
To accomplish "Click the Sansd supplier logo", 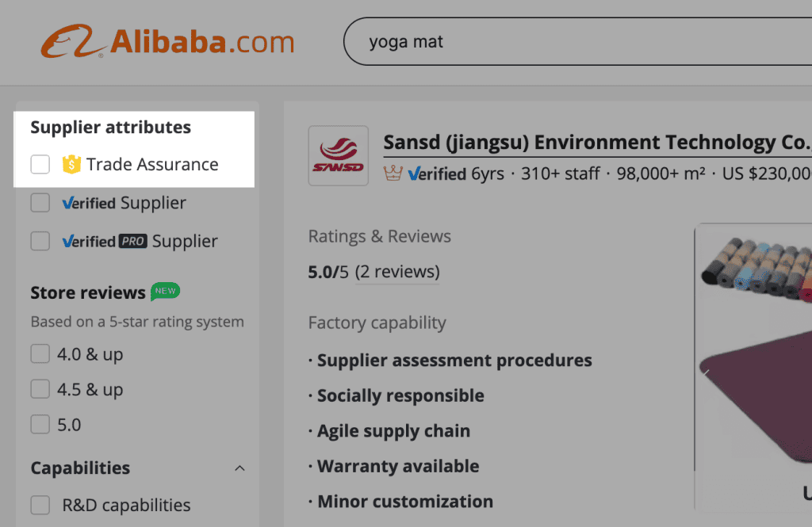I will pyautogui.click(x=339, y=156).
